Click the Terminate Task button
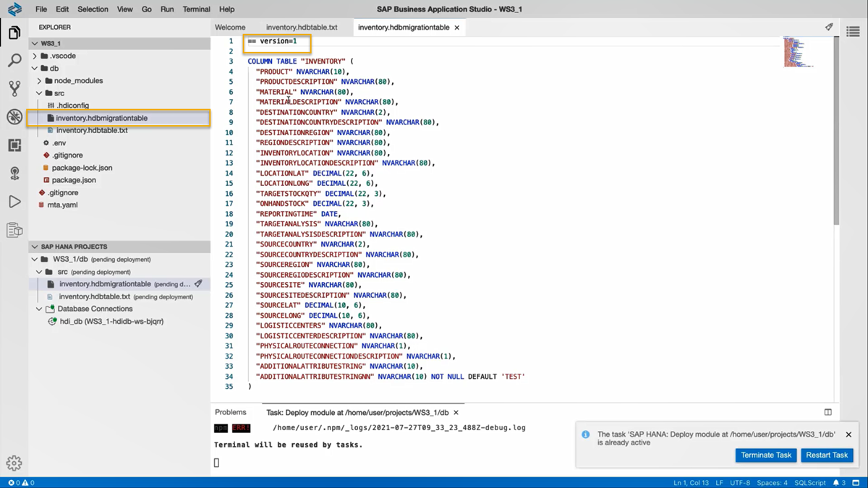 [x=766, y=455]
